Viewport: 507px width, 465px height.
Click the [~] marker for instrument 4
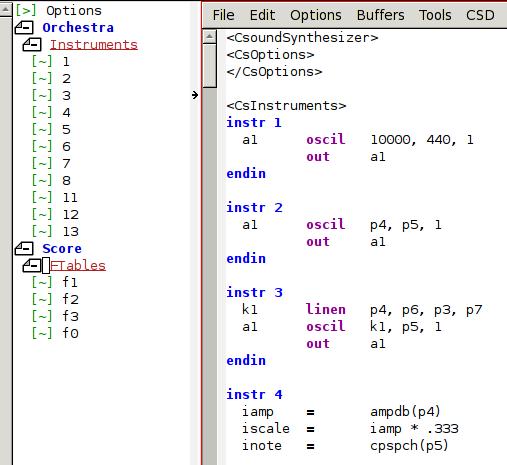[42, 112]
